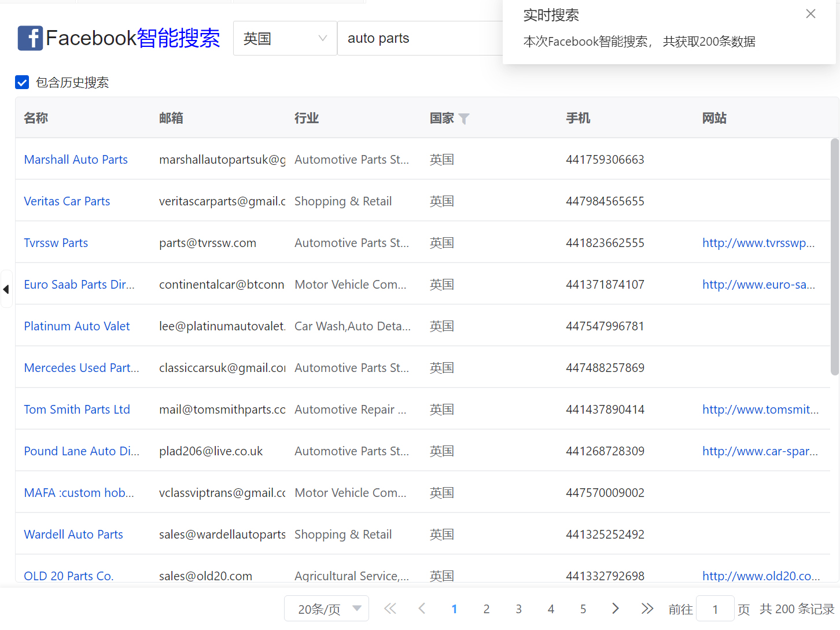This screenshot has width=840, height=630.
Task: Go to the next page arrow
Action: (615, 609)
